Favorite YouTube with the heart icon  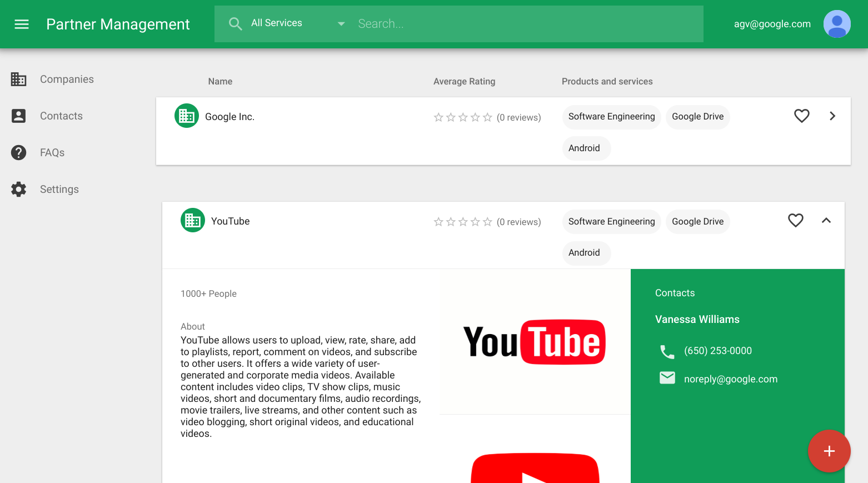796,220
